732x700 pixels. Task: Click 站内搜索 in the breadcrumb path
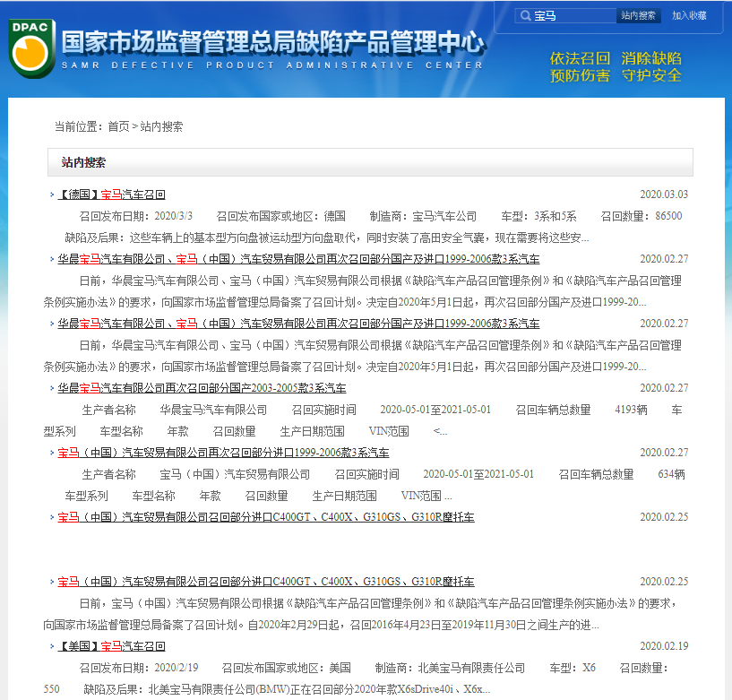pos(161,126)
